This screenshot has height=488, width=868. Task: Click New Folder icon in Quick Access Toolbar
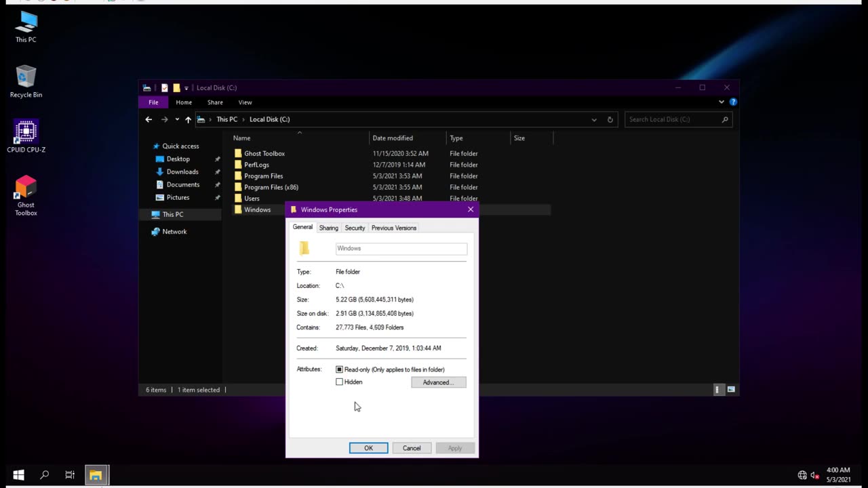tap(176, 87)
